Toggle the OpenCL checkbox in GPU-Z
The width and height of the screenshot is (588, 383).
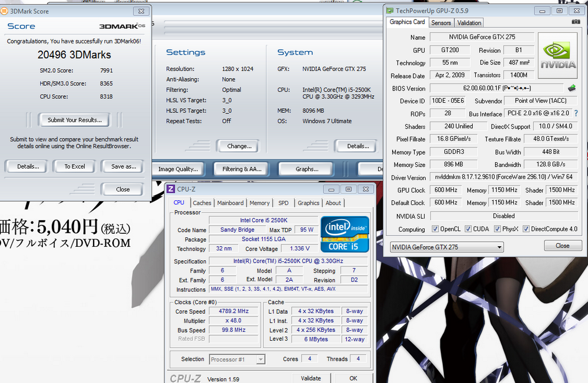pyautogui.click(x=435, y=229)
